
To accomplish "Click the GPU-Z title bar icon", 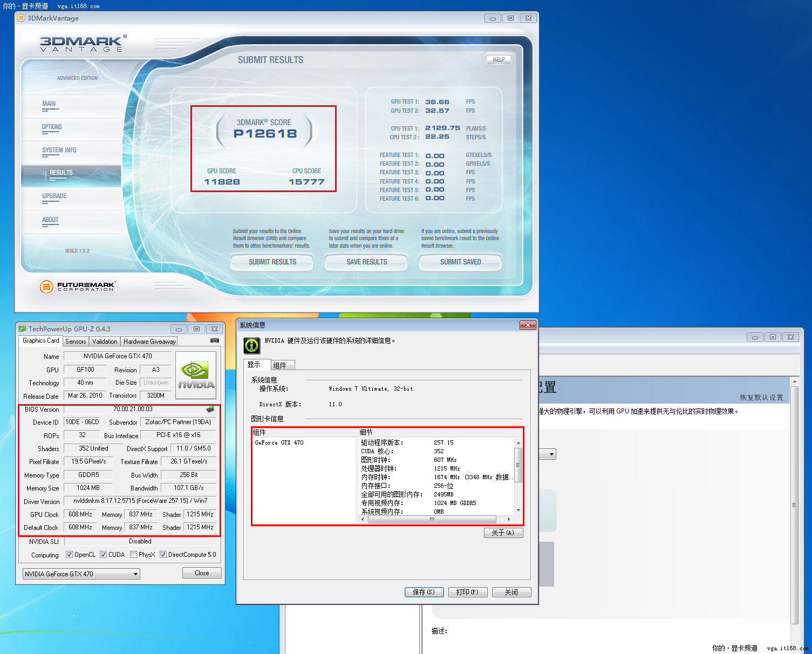I will coord(22,329).
